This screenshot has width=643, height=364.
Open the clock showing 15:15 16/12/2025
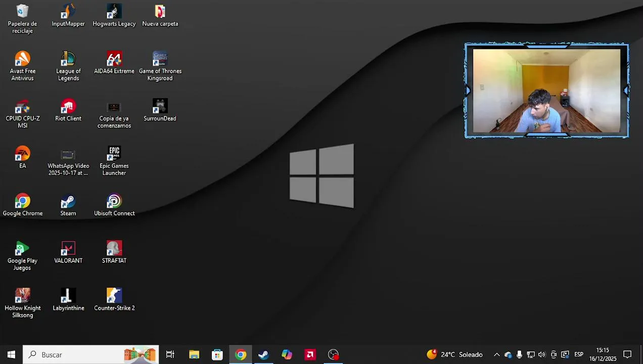click(x=603, y=354)
